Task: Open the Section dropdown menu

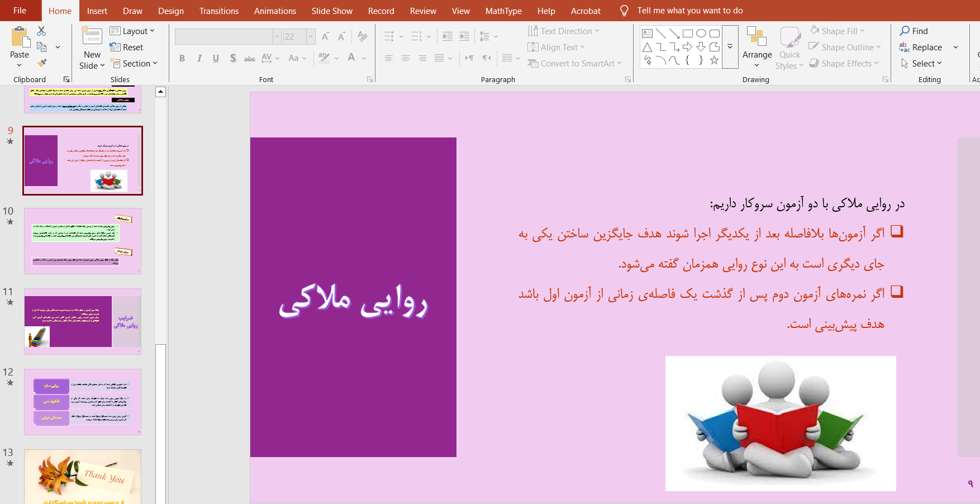Action: tap(134, 64)
